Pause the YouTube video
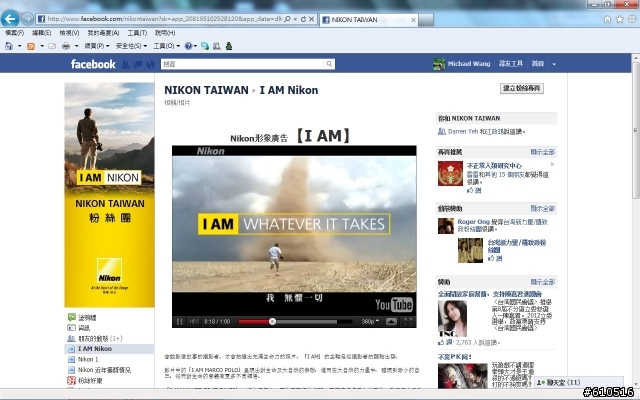Image resolution: width=640 pixels, height=400 pixels. coord(179,322)
